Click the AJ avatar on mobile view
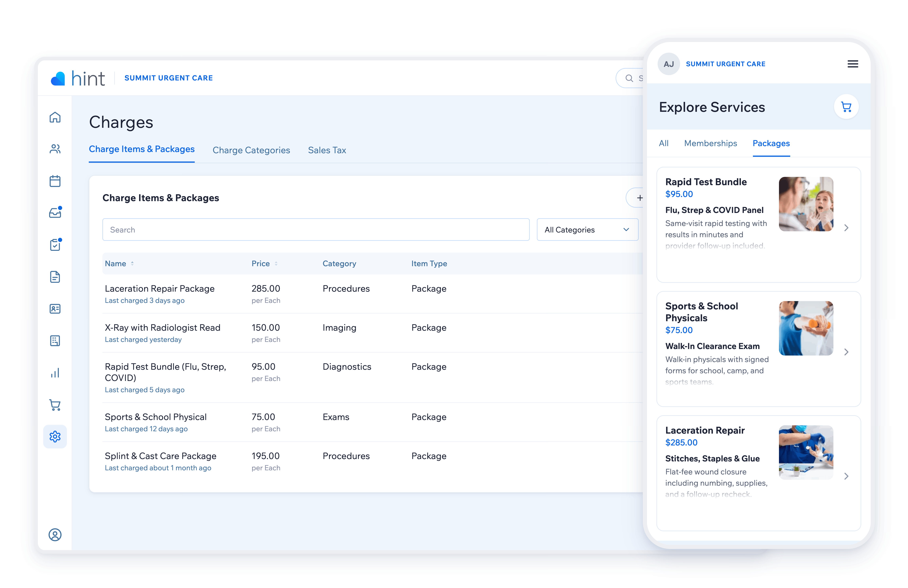This screenshot has height=588, width=908. [668, 64]
